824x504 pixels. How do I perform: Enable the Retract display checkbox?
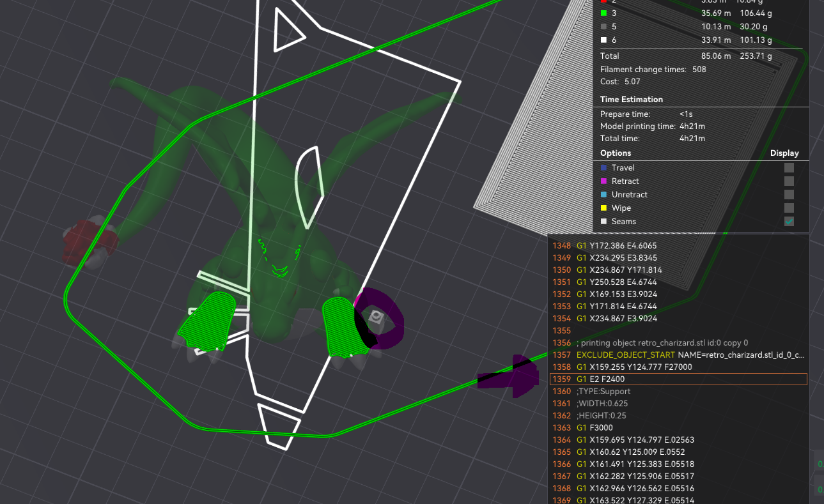[789, 181]
